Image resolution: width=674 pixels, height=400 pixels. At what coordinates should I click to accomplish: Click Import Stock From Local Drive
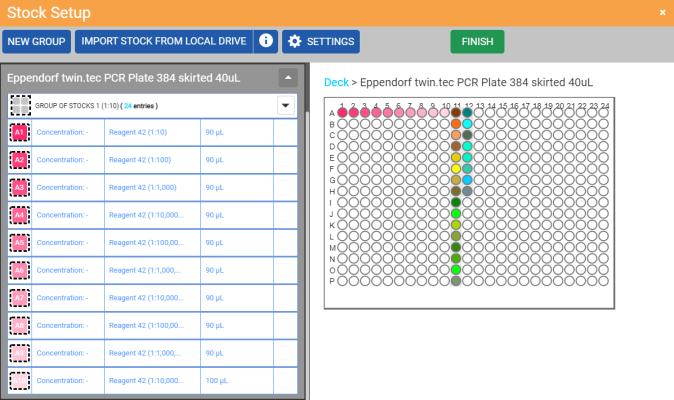(x=163, y=41)
